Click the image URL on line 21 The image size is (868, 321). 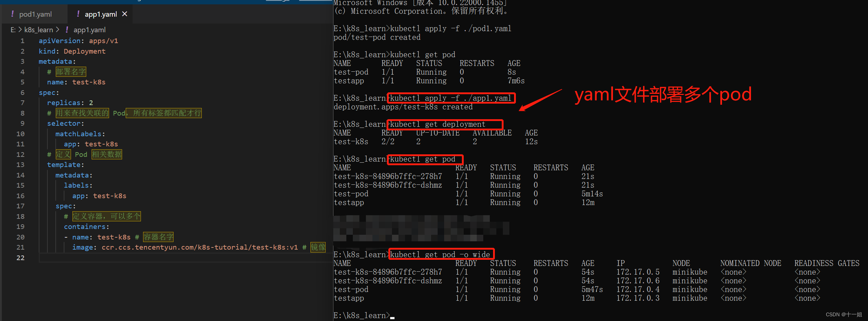pos(200,247)
